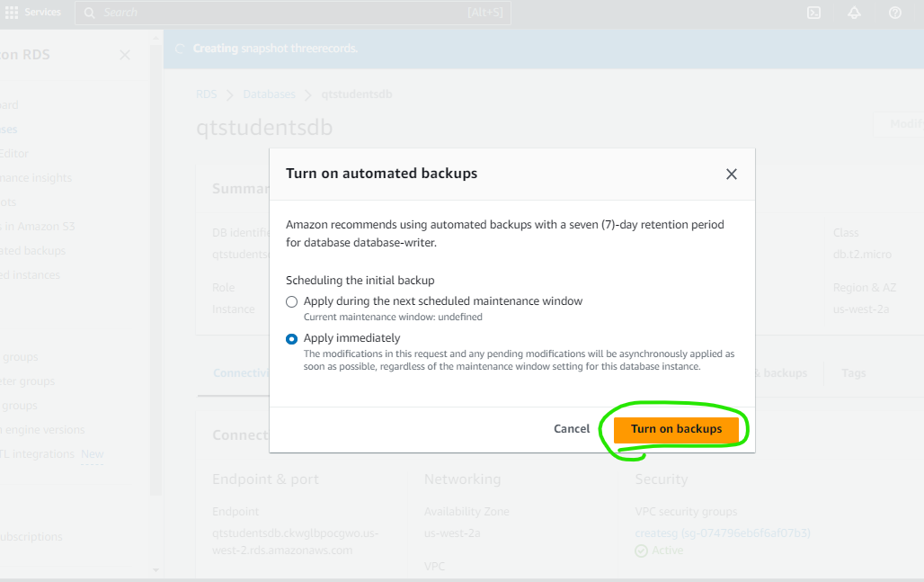Viewport: 924px width, 582px height.
Task: Confirm with Turn on backups
Action: (677, 429)
